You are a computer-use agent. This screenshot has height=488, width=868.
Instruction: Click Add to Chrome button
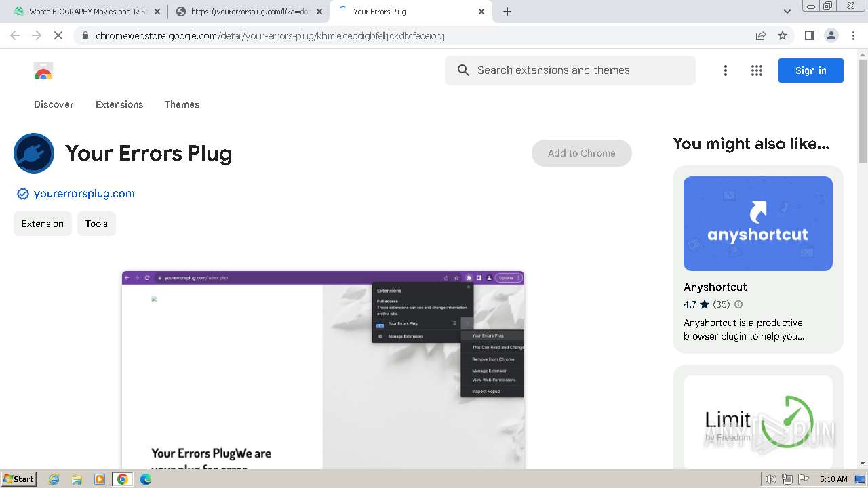(582, 153)
